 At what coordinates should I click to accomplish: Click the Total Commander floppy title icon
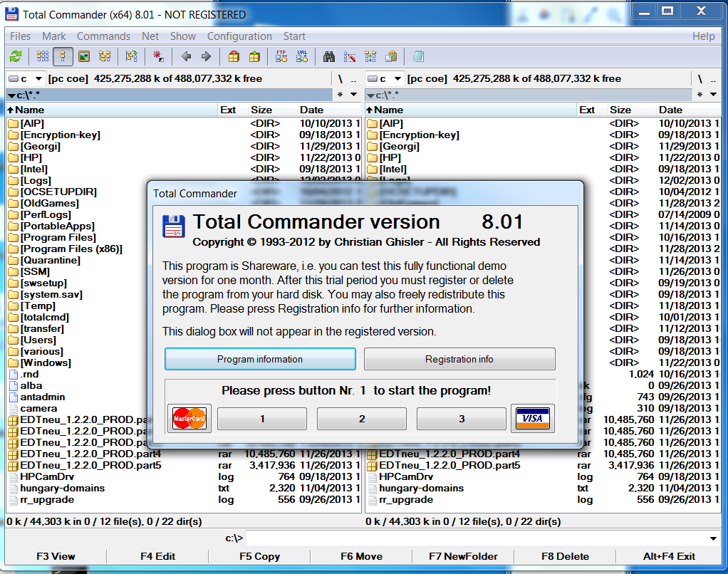11,14
